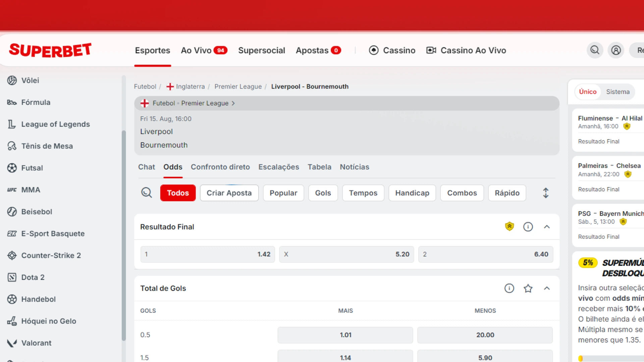The image size is (644, 362).
Task: Select the Único bet slip mode
Action: point(588,92)
